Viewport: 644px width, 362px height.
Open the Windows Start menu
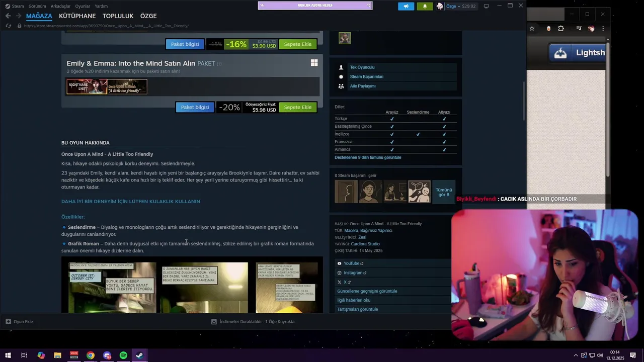(8, 355)
